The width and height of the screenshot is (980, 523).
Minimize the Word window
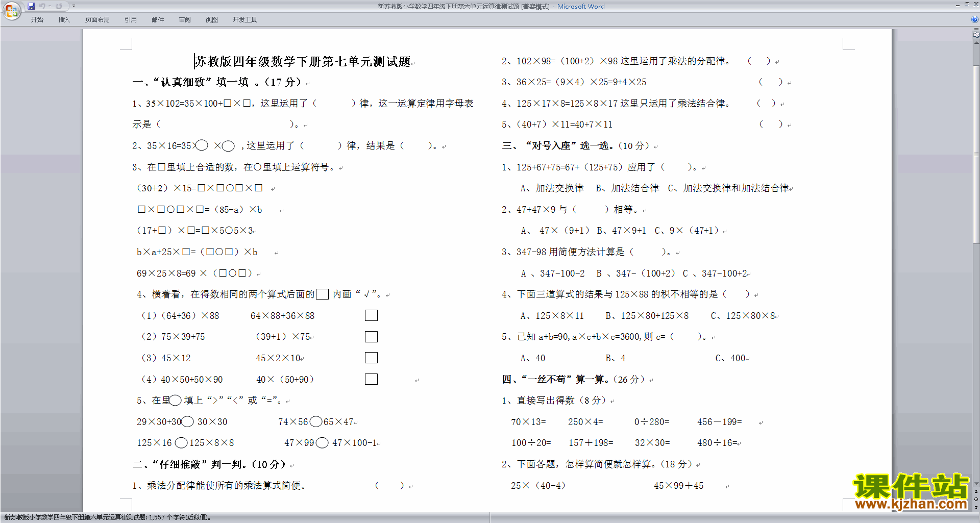(x=958, y=5)
